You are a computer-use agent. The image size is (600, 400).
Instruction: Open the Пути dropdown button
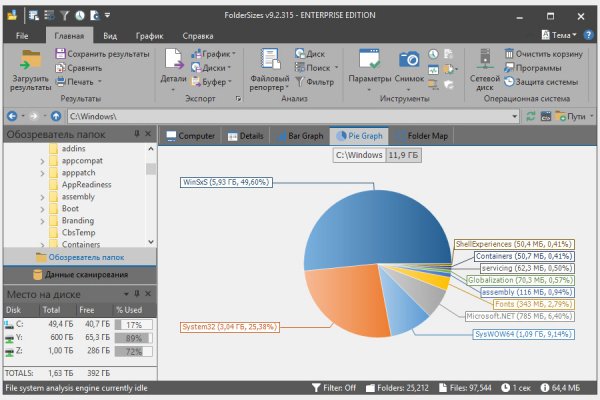point(574,116)
